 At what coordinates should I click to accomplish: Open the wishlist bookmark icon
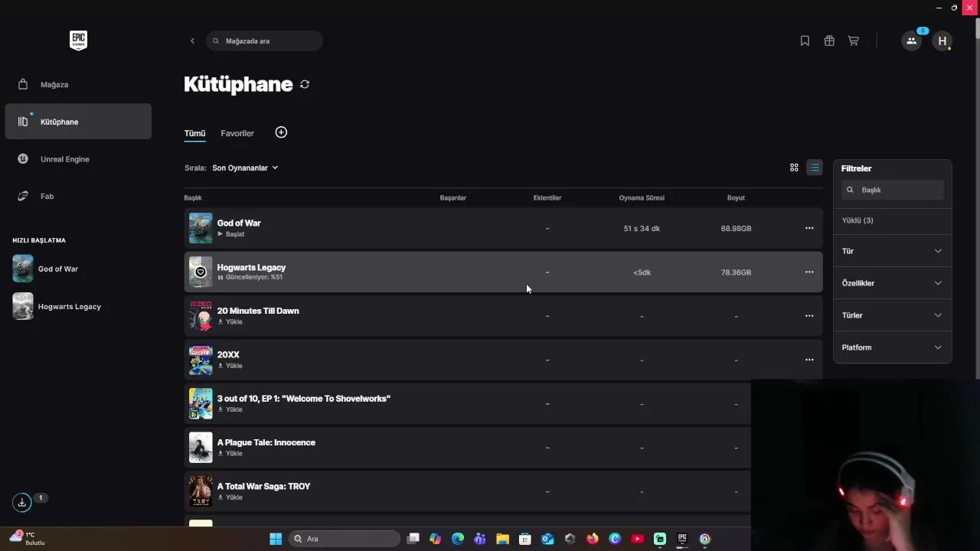805,41
